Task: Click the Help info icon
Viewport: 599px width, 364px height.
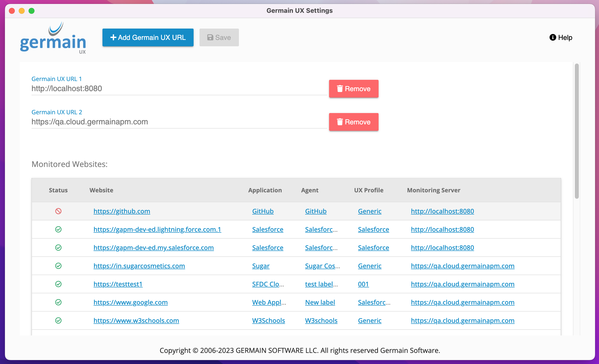Action: (x=553, y=37)
